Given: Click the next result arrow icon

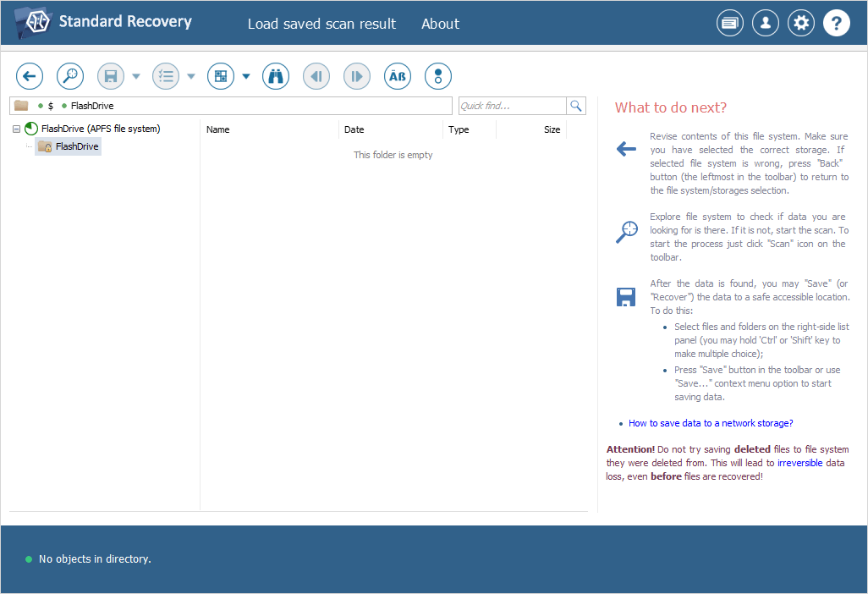Looking at the screenshot, I should [357, 76].
